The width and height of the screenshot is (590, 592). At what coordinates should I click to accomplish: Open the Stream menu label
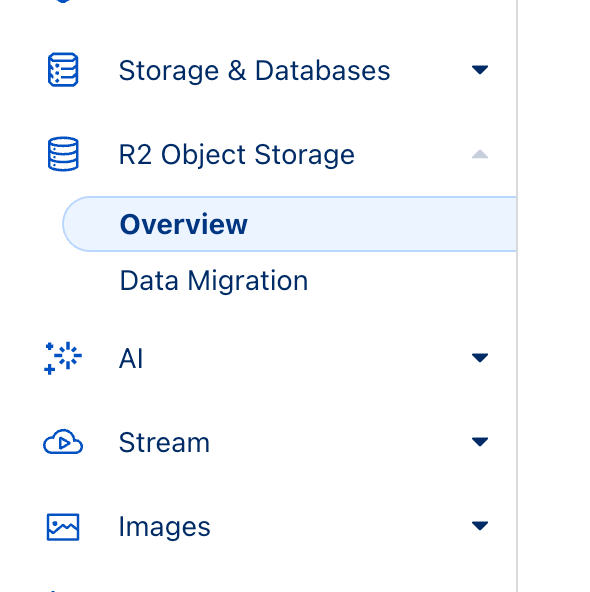tap(164, 442)
